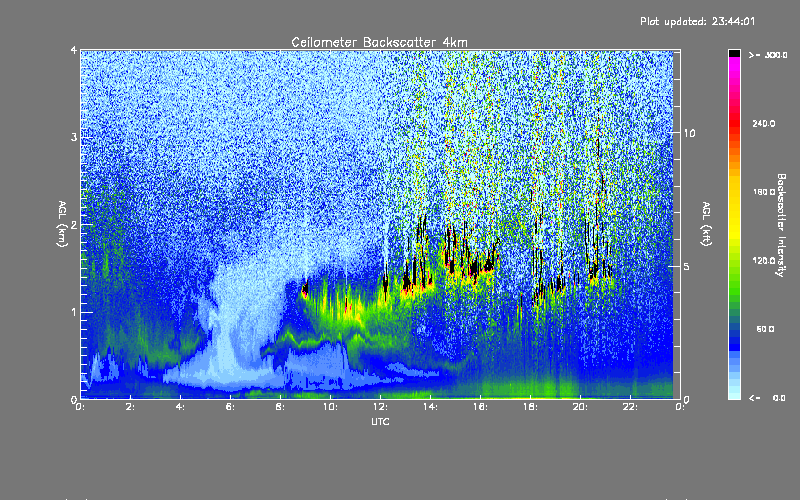Click inside the ceilometer backscatter plot area
The image size is (800, 500).
pos(380,224)
